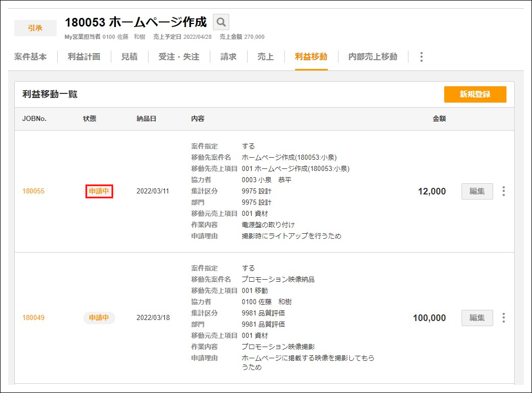This screenshot has width=532, height=393.
Task: Click the orange 新規登録 button
Action: 475,94
